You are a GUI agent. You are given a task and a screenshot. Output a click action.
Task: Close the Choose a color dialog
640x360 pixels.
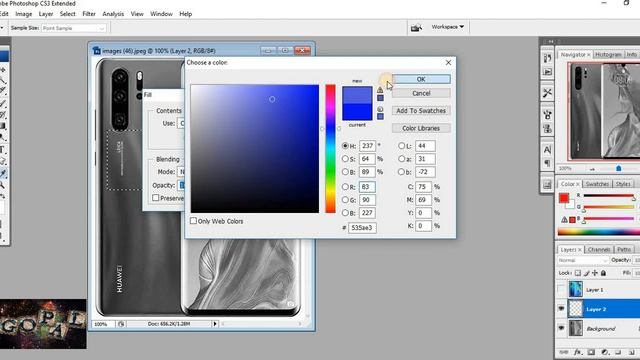[x=448, y=62]
